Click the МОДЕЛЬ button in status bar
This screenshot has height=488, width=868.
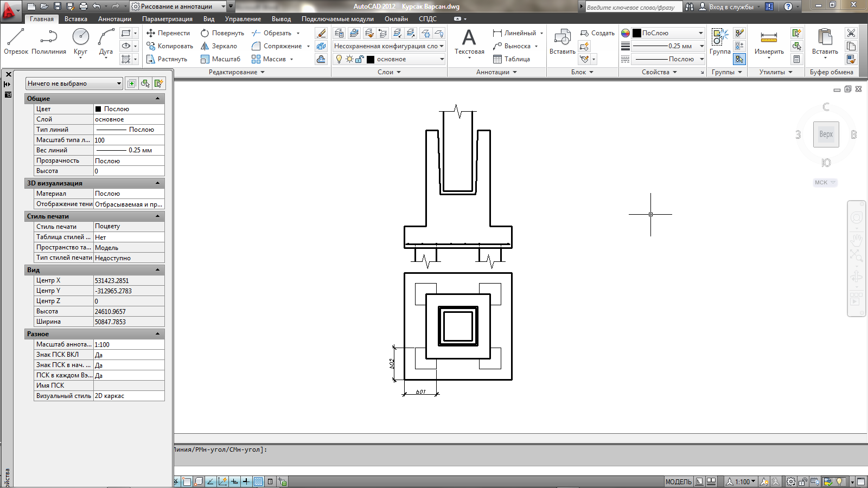[678, 481]
